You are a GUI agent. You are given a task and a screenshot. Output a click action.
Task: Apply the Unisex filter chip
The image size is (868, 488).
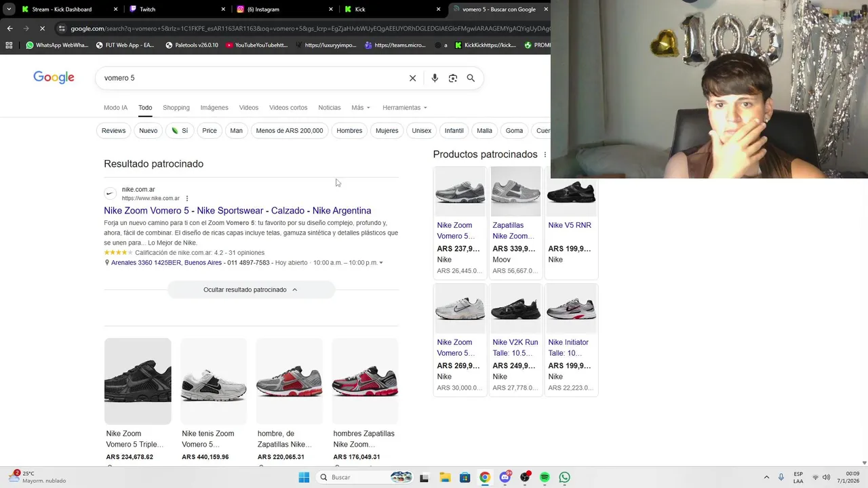click(x=421, y=131)
